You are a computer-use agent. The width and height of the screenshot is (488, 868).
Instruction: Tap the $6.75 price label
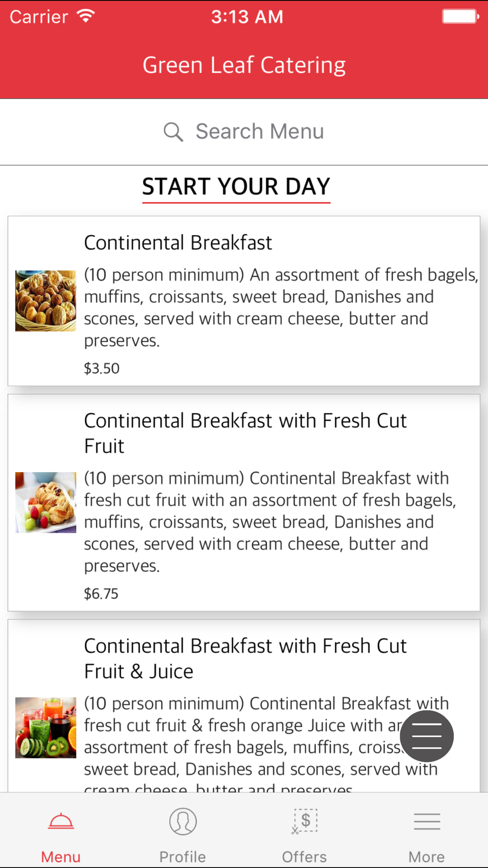[101, 594]
